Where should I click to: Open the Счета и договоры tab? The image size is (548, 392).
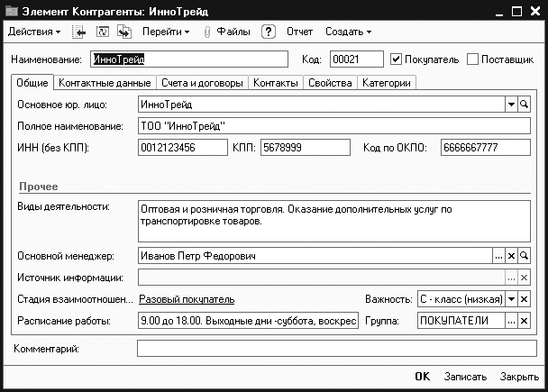click(x=203, y=83)
